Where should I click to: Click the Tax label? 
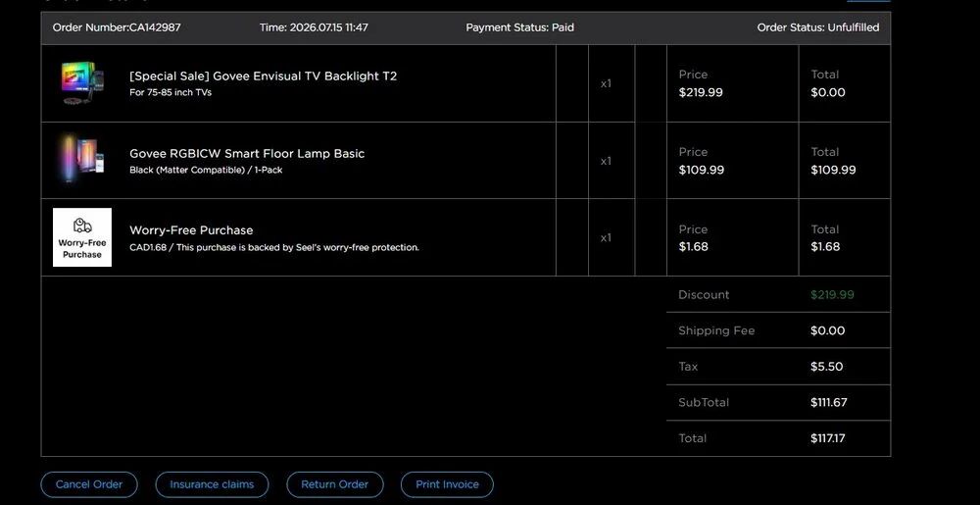pos(688,367)
